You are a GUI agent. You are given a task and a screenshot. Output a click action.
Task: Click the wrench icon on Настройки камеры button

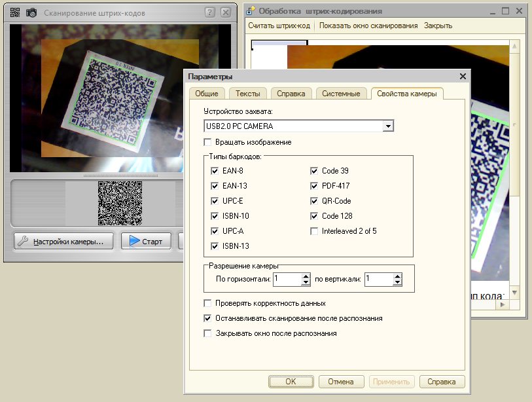coord(23,241)
